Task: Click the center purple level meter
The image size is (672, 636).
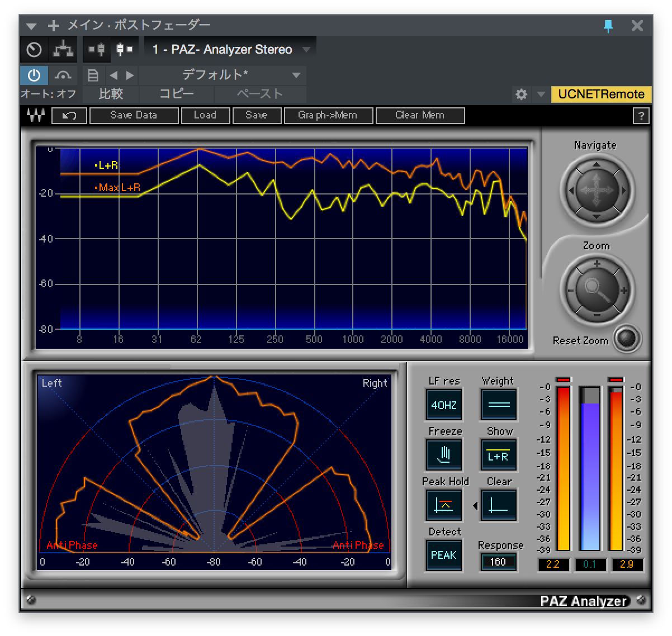Action: [590, 469]
